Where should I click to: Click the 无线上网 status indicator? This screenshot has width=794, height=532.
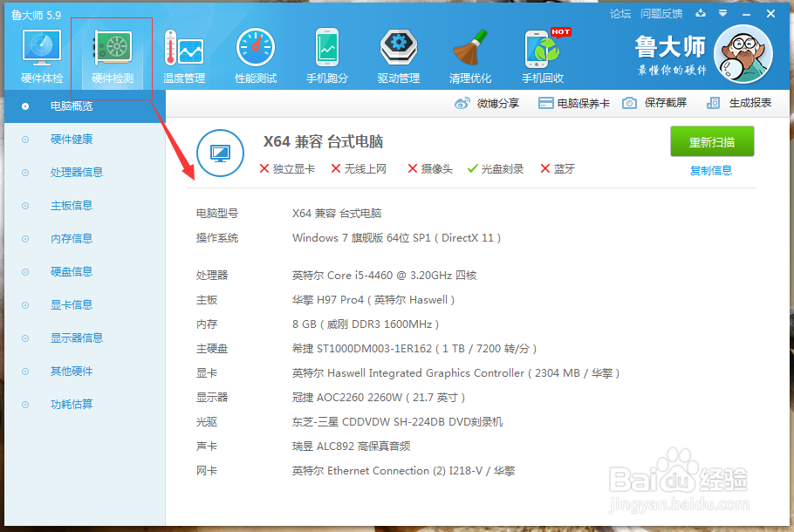pos(359,168)
